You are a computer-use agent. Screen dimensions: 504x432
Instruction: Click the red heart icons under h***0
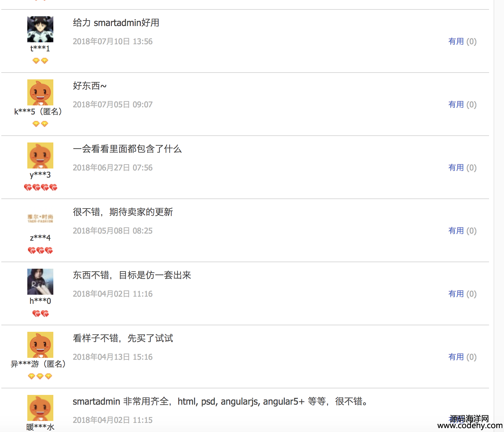point(40,314)
